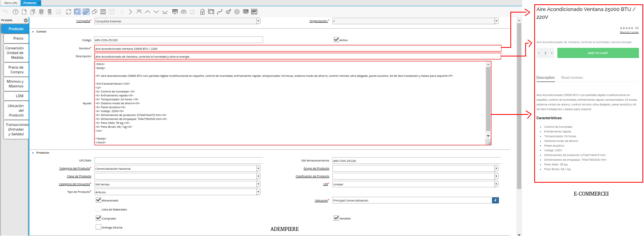
Task: Decrease cart quantity with minus button
Action: point(539,53)
